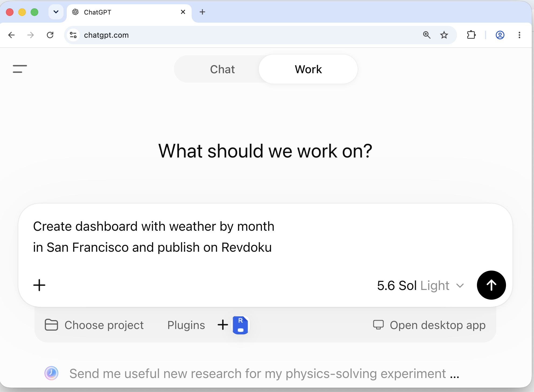Viewport: 534px width, 392px height.
Task: Click the monitor icon beside Open desktop app
Action: tap(378, 325)
